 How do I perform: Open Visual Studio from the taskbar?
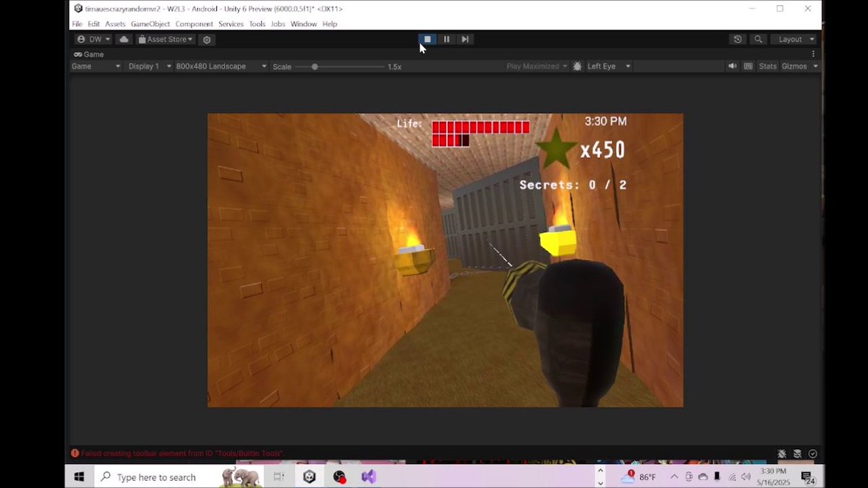(x=369, y=476)
